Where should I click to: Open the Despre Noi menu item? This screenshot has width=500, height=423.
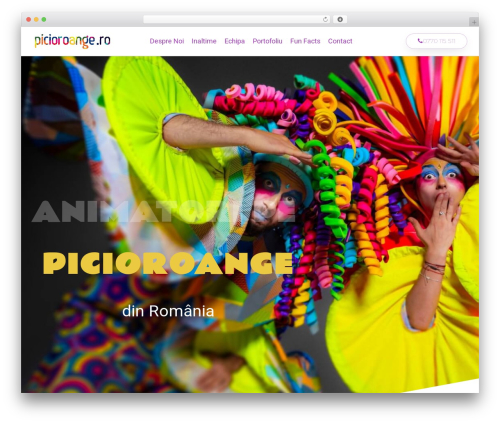(x=167, y=41)
